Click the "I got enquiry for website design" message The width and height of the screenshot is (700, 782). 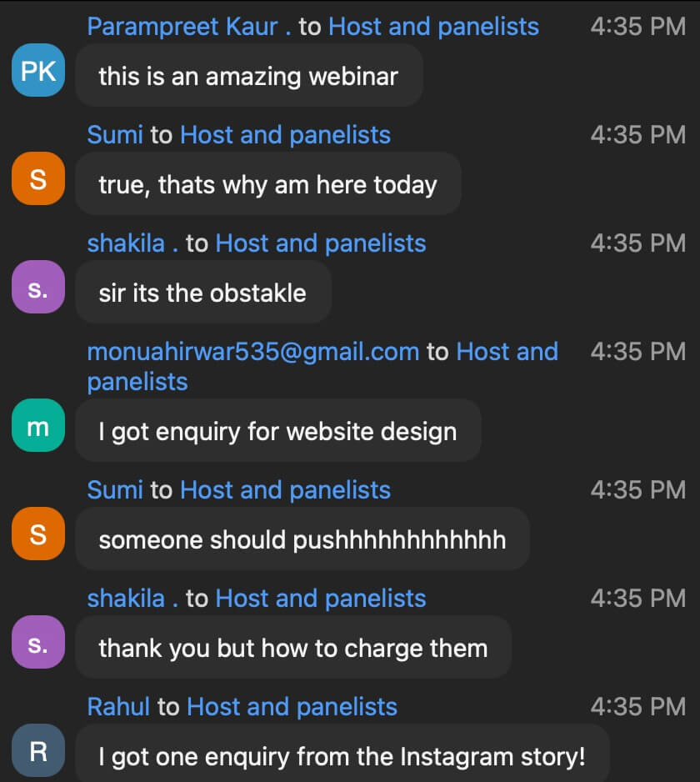[x=277, y=431]
